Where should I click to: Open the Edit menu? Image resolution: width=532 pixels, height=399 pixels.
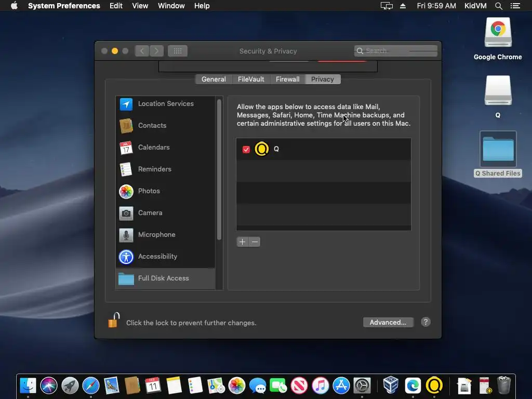(116, 6)
